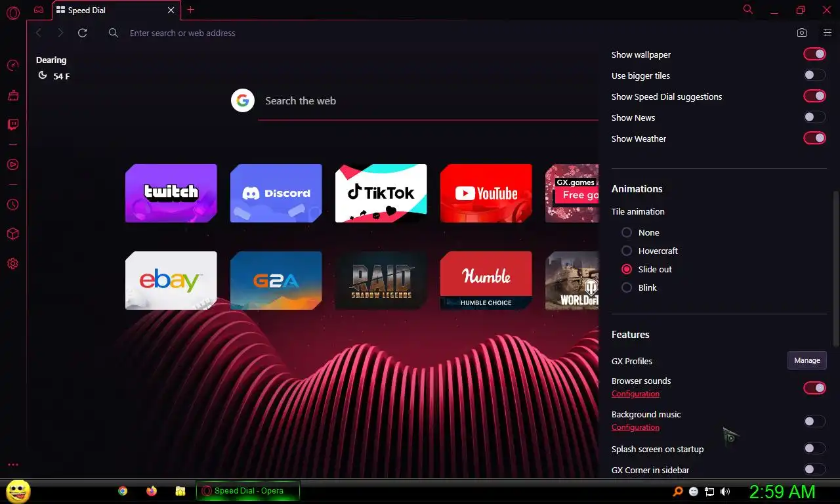Open sidebar setup three-dots menu
The image size is (840, 504).
click(12, 465)
